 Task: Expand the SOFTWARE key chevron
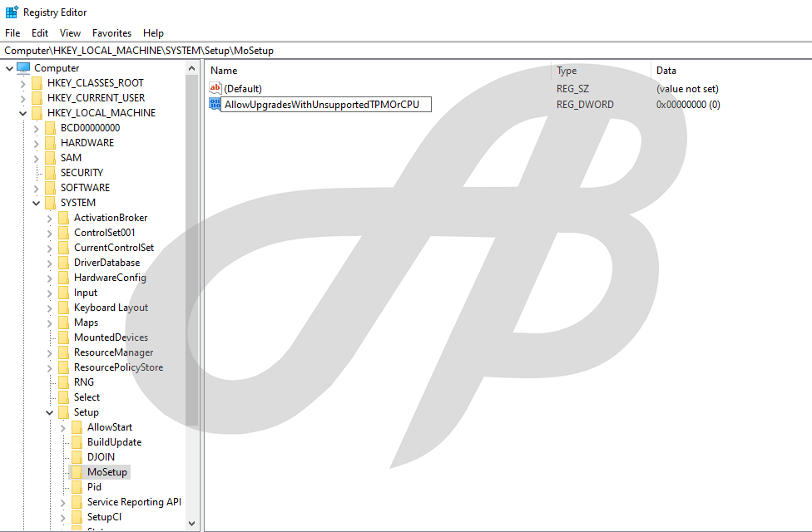[x=37, y=189]
